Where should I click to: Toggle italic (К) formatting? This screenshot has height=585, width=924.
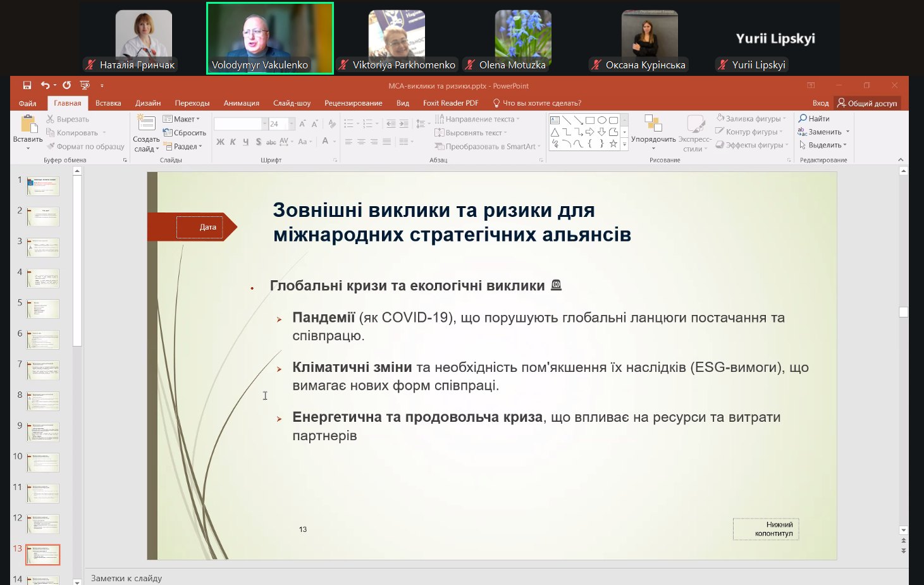[x=233, y=142]
